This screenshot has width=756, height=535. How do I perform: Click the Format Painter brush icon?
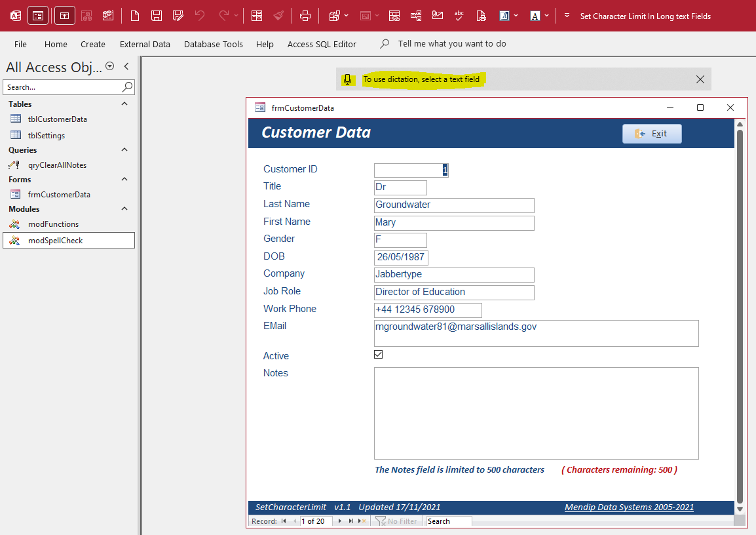point(278,16)
